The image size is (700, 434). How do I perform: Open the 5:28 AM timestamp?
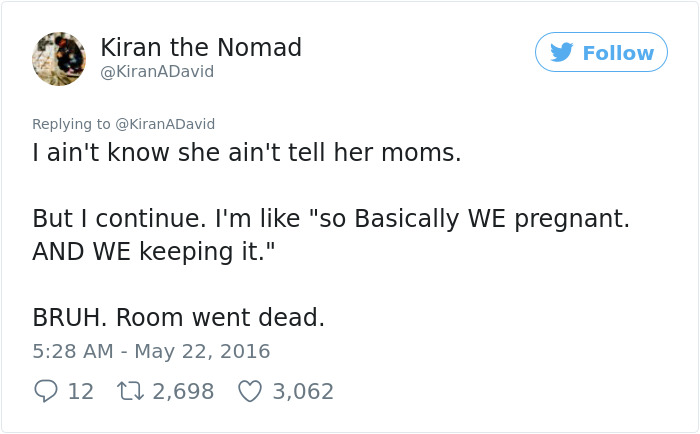pyautogui.click(x=72, y=351)
